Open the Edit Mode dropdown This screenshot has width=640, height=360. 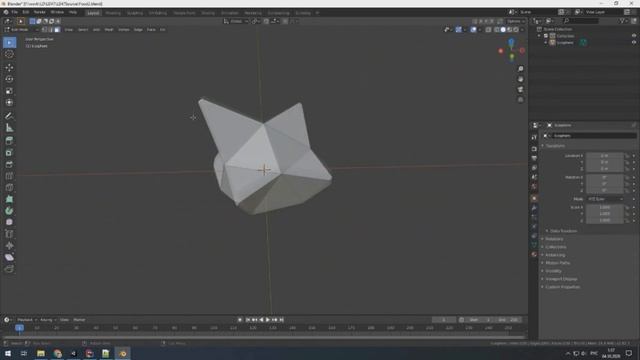point(21,29)
